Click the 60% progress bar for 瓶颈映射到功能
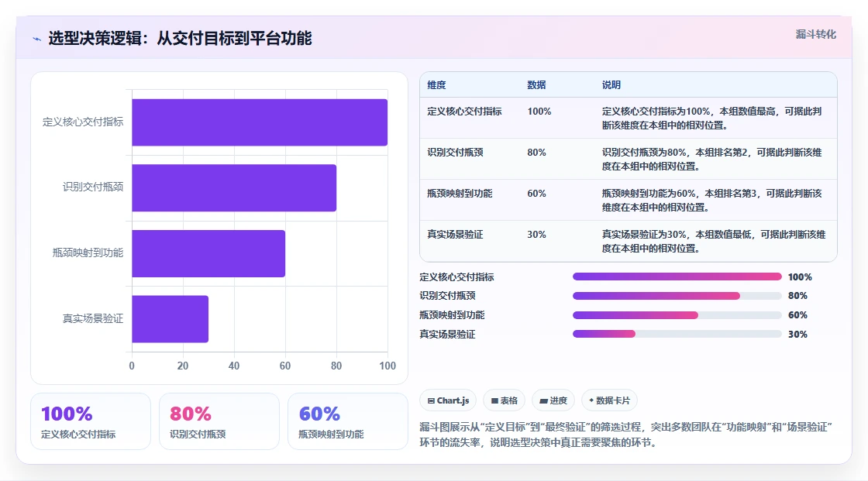The width and height of the screenshot is (868, 481). tap(677, 315)
